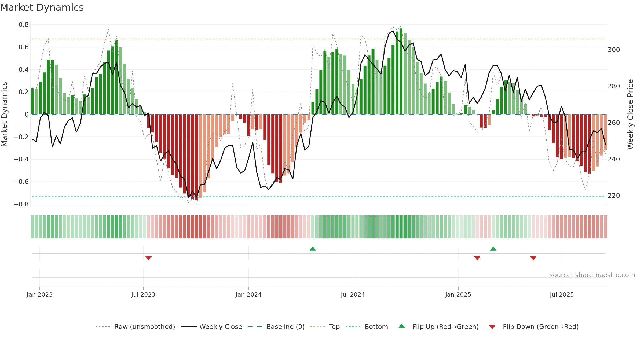Toggle Flip Up (Red→Green) legend entry
This screenshot has height=362, width=644.
[438, 327]
